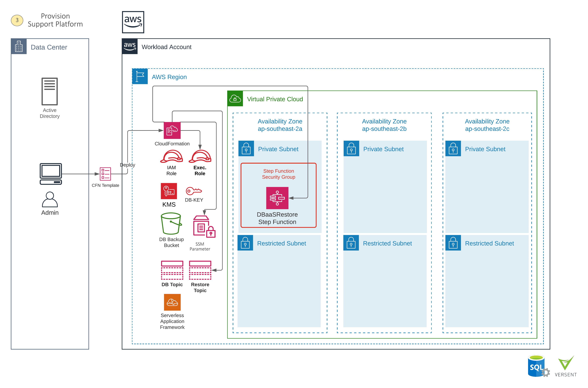Click the KMS service icon
Screen dimensions: 588x388
[x=169, y=191]
